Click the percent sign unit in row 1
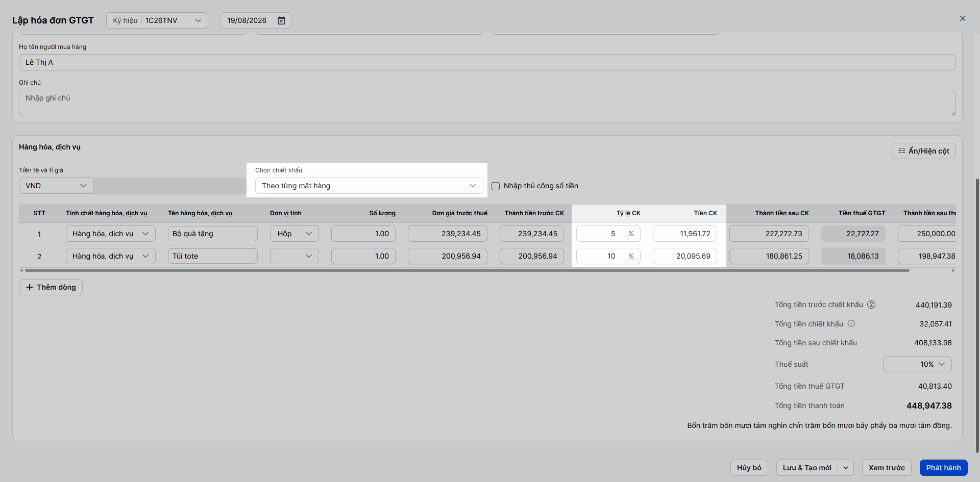The width and height of the screenshot is (980, 482). click(x=631, y=234)
